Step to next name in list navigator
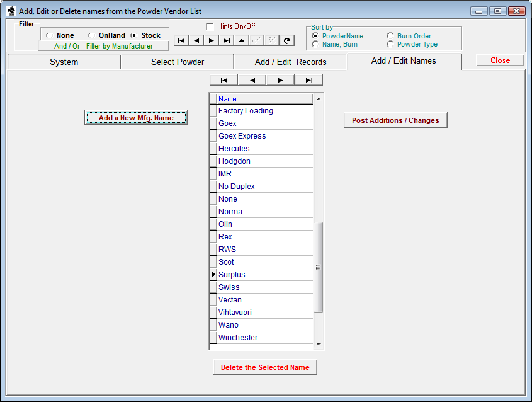This screenshot has height=402, width=532. [x=281, y=80]
